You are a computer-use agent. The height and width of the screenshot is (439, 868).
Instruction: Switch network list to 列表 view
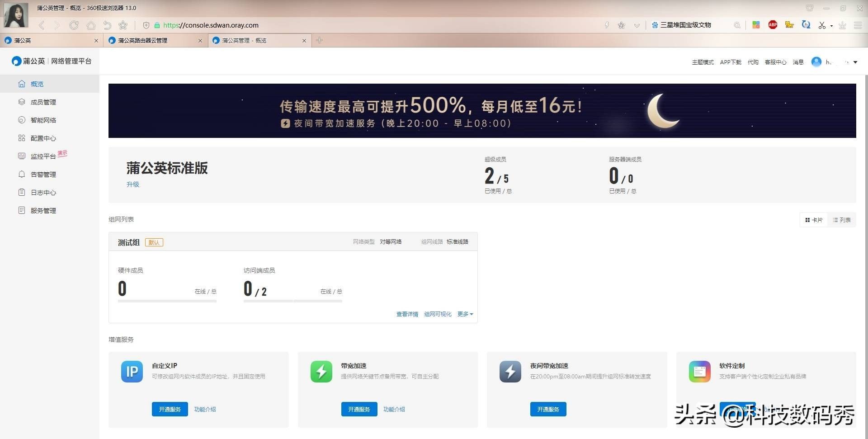click(x=842, y=220)
